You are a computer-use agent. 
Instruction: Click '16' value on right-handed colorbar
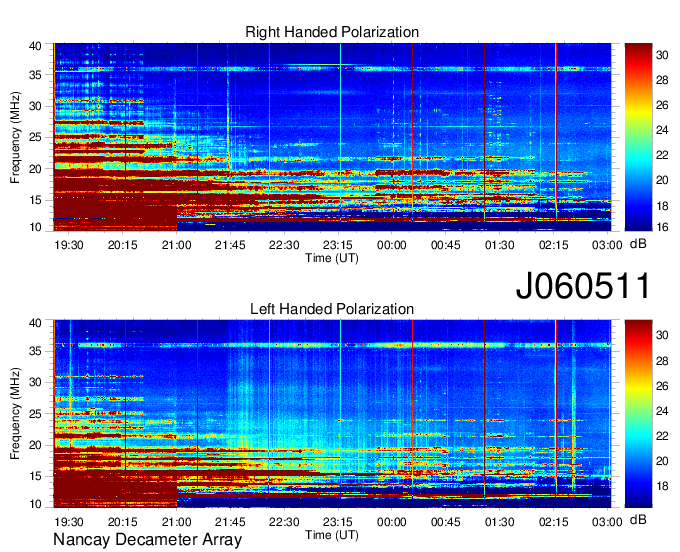click(662, 227)
